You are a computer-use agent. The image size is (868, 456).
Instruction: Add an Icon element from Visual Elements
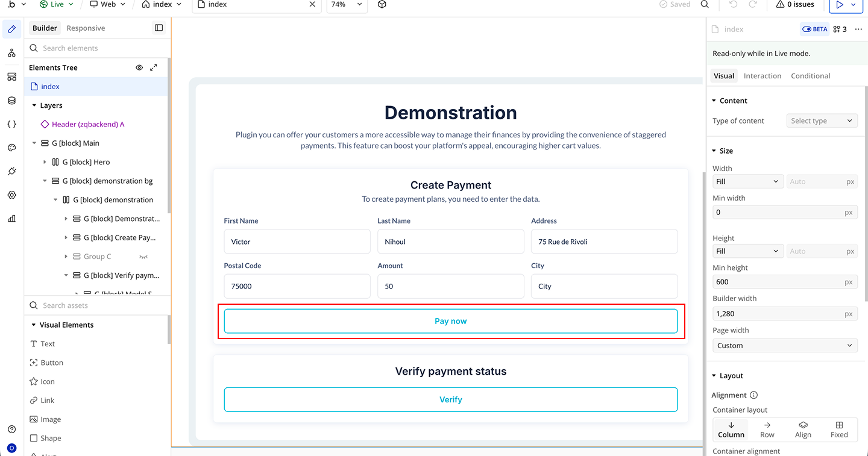(x=48, y=381)
